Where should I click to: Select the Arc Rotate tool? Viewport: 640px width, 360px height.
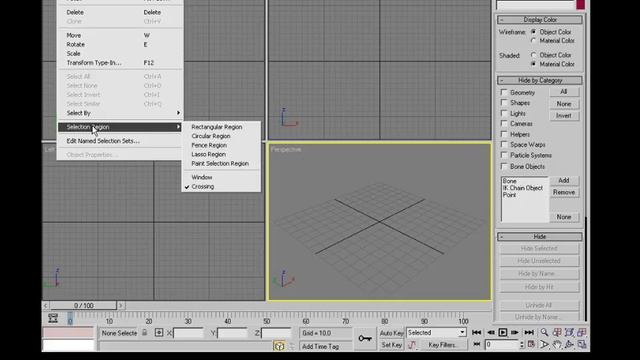[x=569, y=345]
